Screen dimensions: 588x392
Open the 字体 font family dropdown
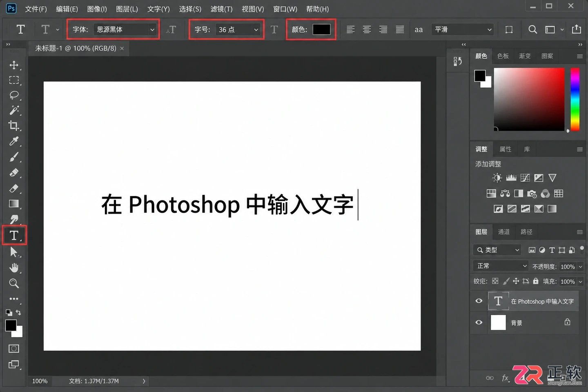coord(125,29)
